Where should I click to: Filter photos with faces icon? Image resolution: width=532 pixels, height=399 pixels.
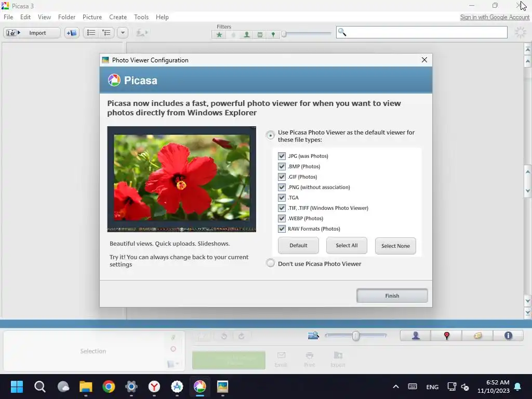click(x=247, y=35)
